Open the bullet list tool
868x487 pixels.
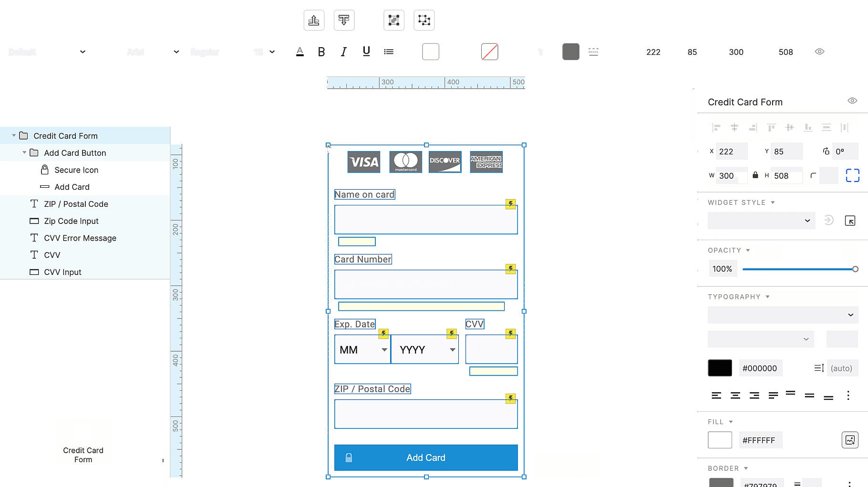[x=389, y=51]
